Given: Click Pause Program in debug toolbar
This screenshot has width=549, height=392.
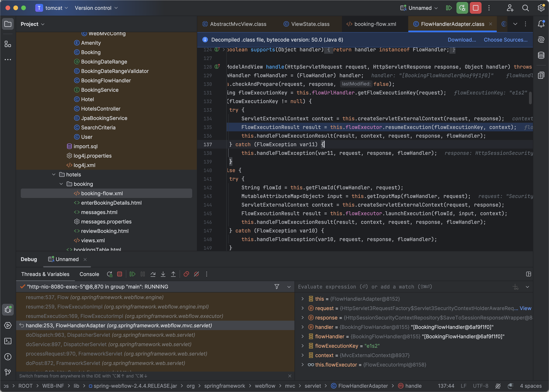Looking at the screenshot, I should [143, 274].
